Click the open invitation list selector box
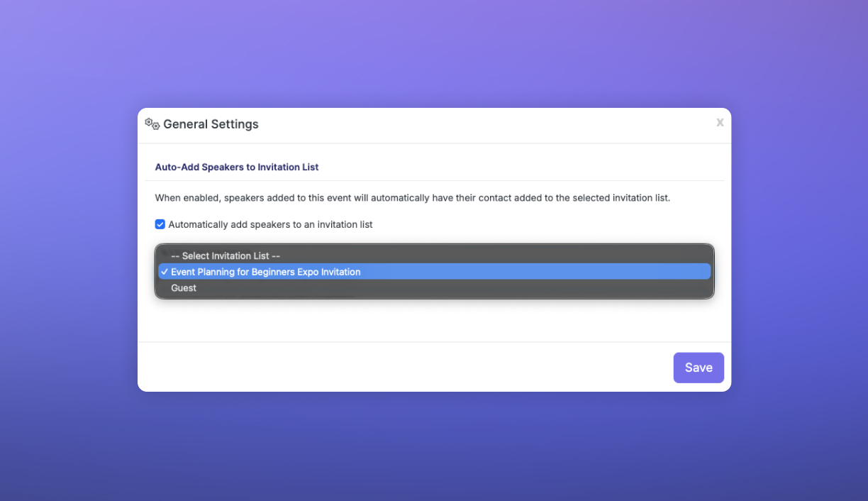Screen dimensions: 868x501 [x=434, y=272]
